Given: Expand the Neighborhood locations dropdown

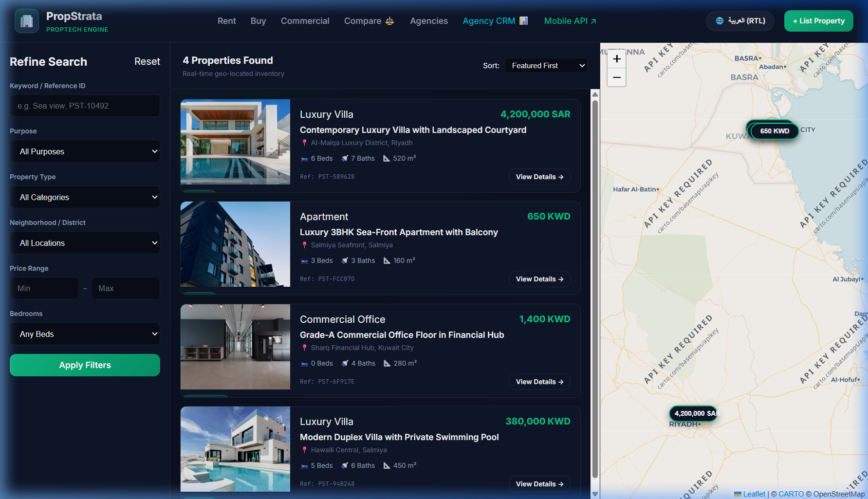Looking at the screenshot, I should [85, 243].
